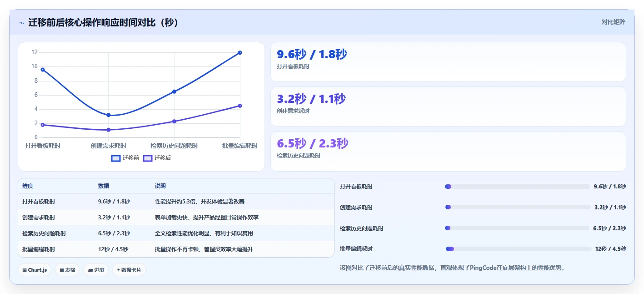This screenshot has height=294, width=644.
Task: Click 迁移前 data point at 批量编辑耗时
Action: [x=240, y=53]
